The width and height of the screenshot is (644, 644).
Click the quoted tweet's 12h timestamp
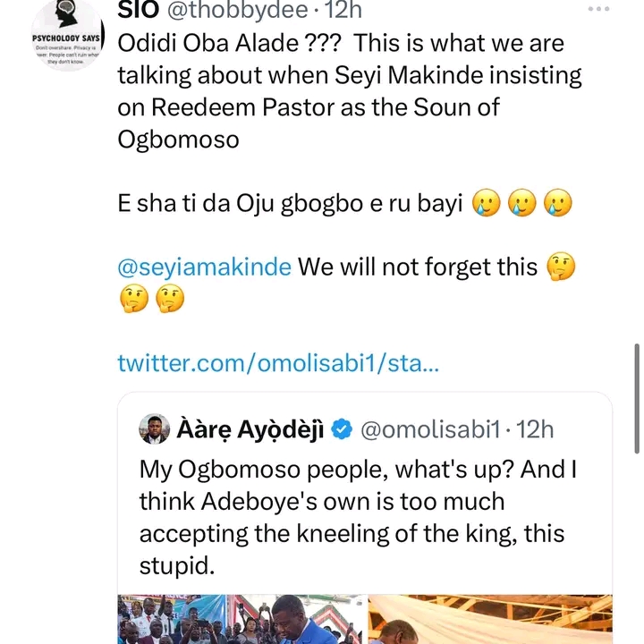coord(535,429)
